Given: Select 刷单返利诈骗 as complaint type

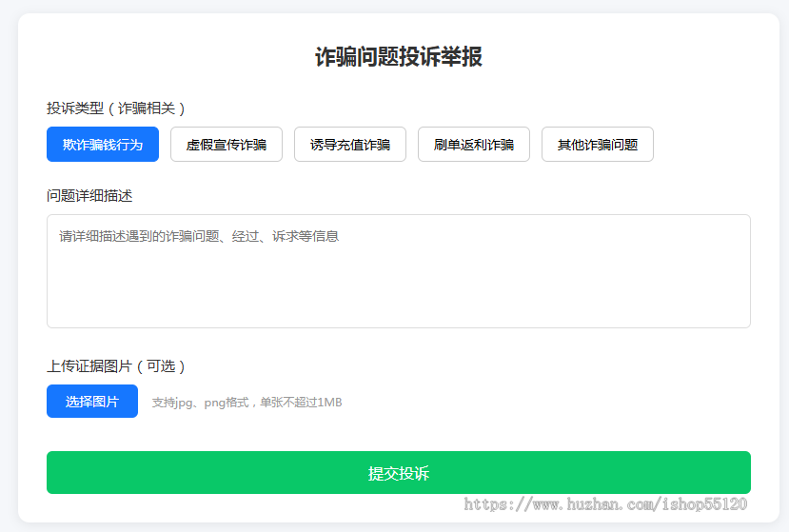Looking at the screenshot, I should click(474, 145).
